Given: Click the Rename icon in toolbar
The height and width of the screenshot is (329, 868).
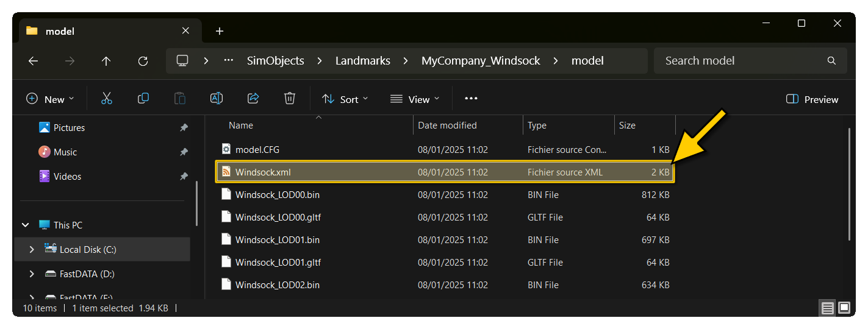Looking at the screenshot, I should (x=217, y=99).
